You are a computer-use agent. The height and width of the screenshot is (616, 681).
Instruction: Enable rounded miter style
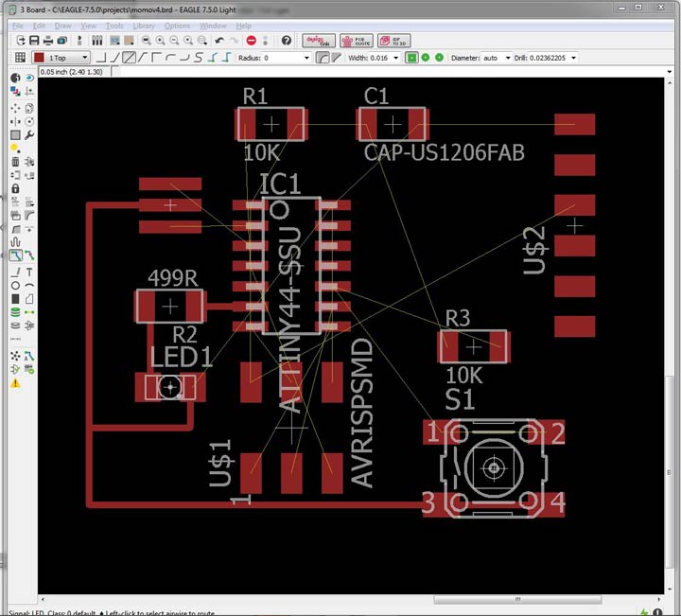323,58
